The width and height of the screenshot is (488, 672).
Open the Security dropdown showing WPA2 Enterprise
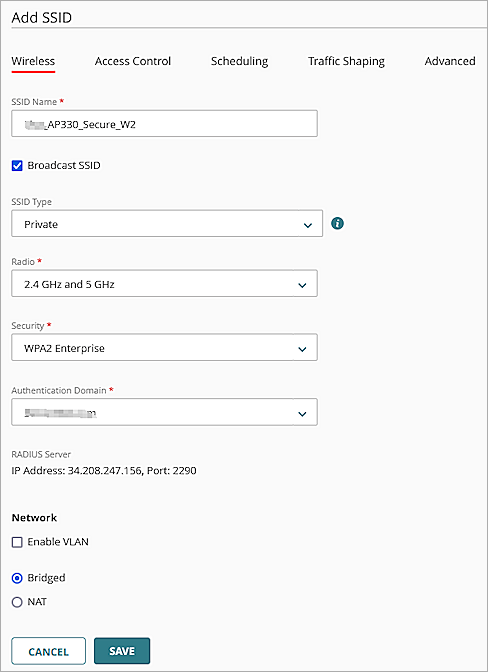click(165, 348)
